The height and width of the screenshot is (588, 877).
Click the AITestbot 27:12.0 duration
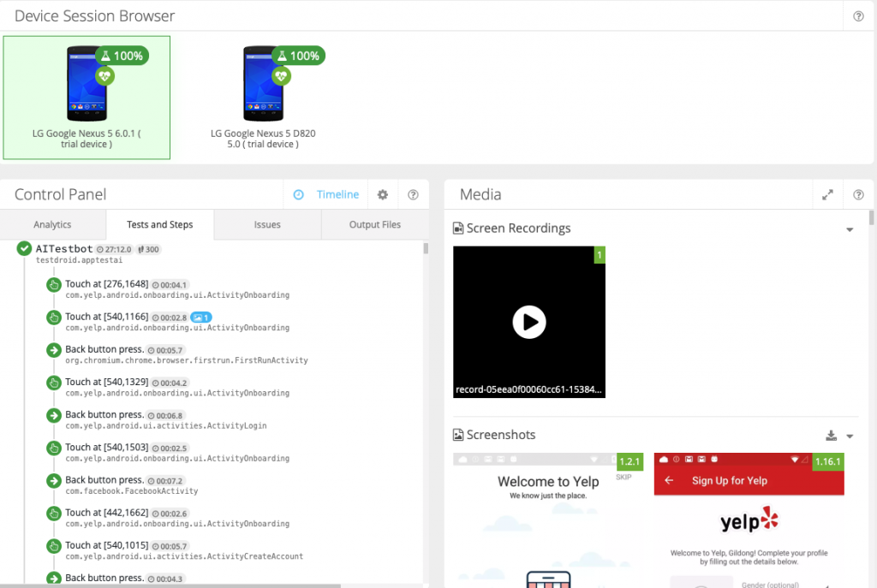point(114,249)
